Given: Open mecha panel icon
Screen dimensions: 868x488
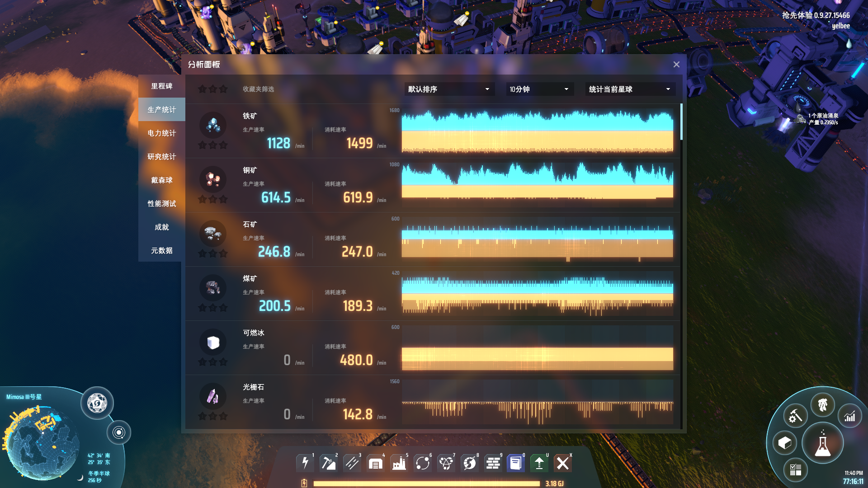Looking at the screenshot, I should click(x=822, y=405).
